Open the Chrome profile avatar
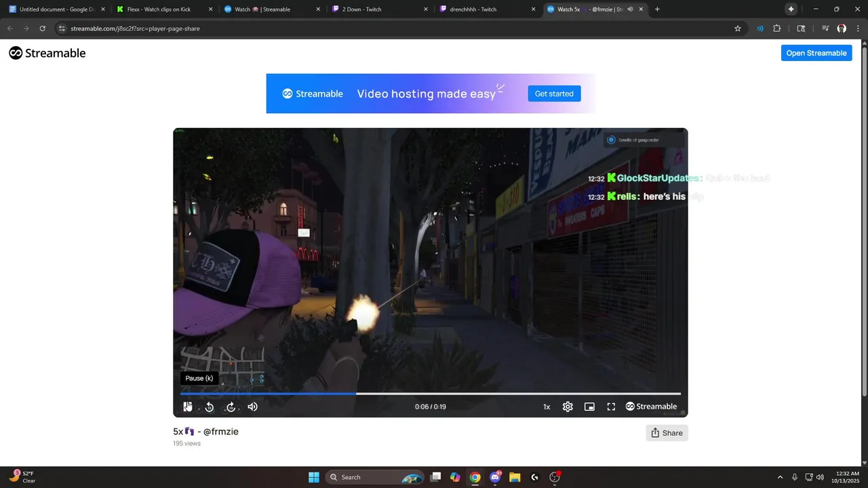The height and width of the screenshot is (488, 868). coord(842,28)
